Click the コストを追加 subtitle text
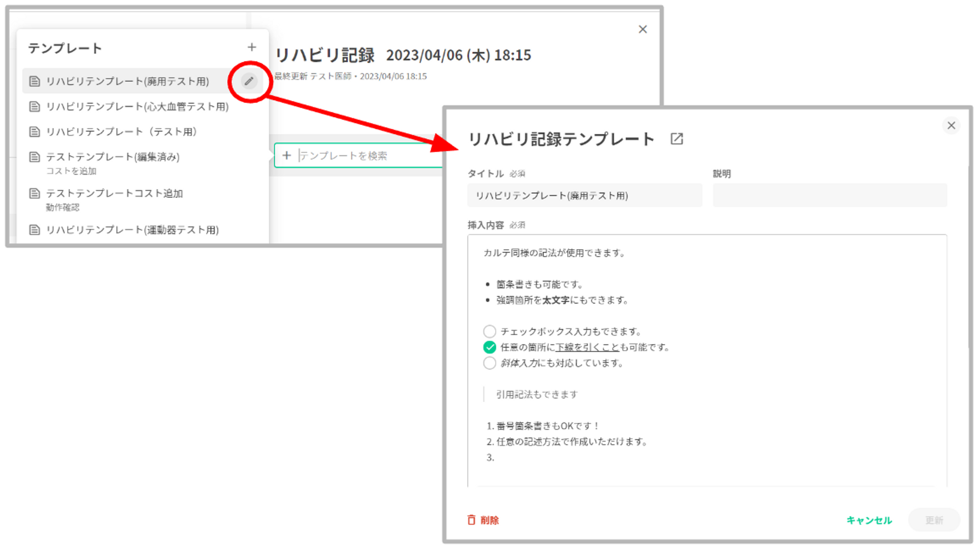This screenshot has height=551, width=980. pyautogui.click(x=71, y=171)
